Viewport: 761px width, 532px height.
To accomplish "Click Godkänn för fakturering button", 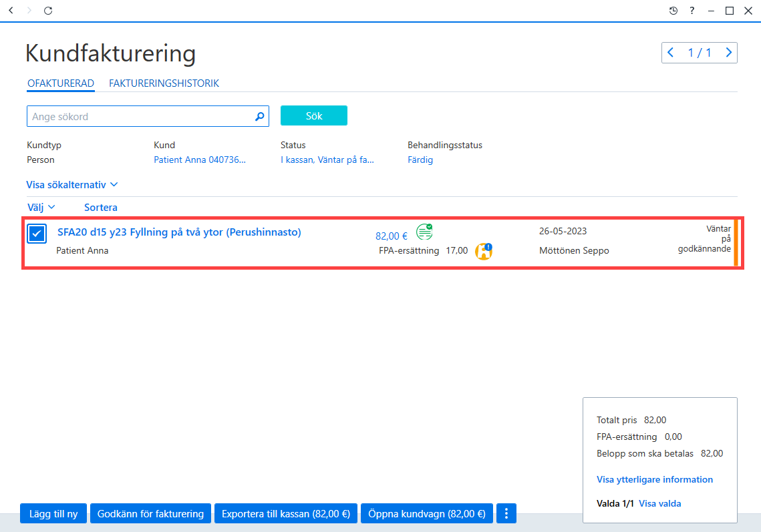I will (x=150, y=513).
